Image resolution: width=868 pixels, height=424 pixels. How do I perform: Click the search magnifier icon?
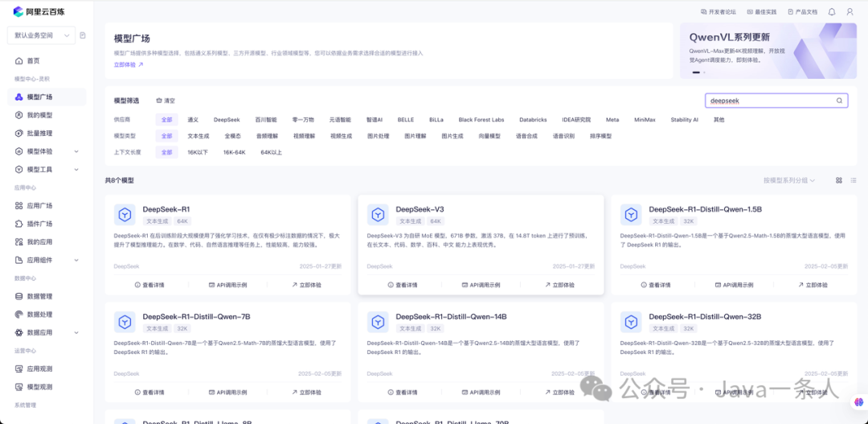839,101
